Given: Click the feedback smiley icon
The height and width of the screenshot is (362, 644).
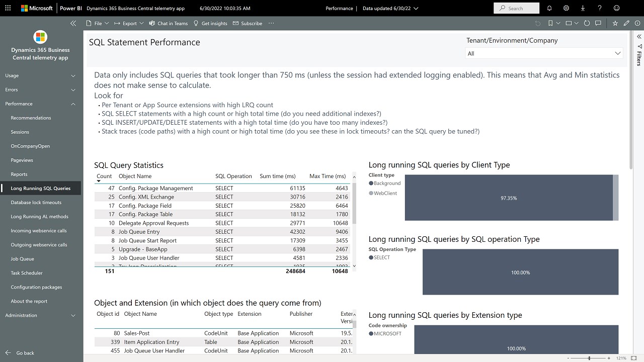Looking at the screenshot, I should 617,8.
